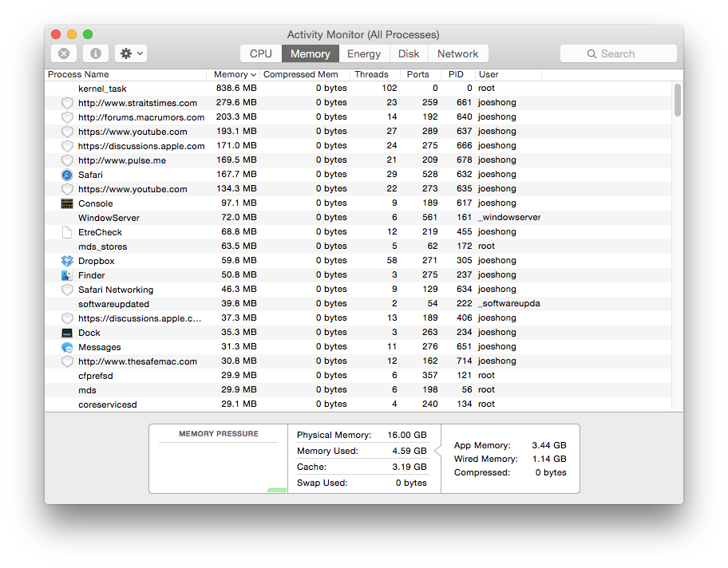Select the WindowServer process
Screen dimensions: 728x568
[358, 218]
